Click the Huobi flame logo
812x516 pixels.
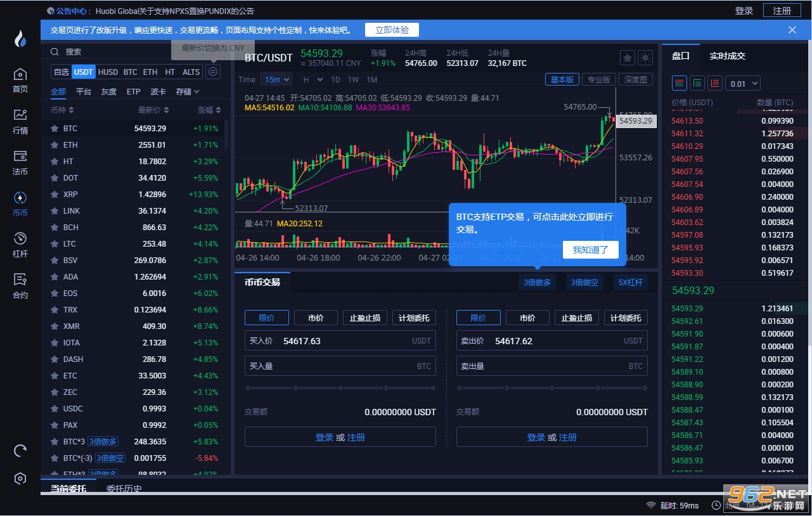pos(20,39)
